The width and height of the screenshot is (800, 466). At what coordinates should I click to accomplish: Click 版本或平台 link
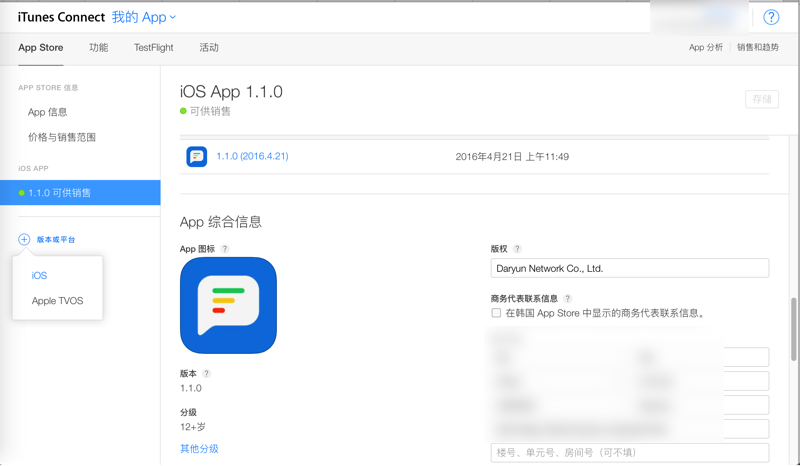[56, 239]
